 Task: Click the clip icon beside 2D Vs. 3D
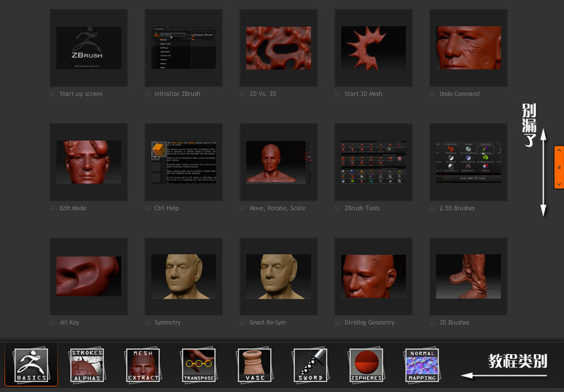click(243, 94)
